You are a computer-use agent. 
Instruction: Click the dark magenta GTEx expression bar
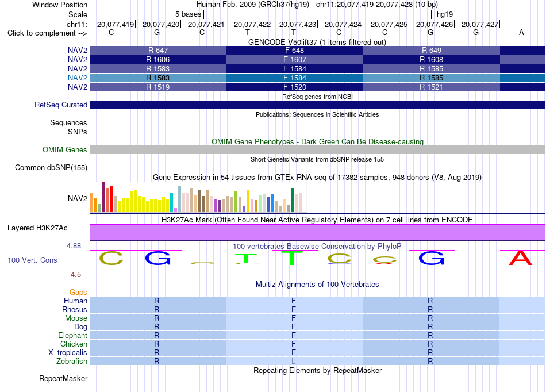(x=103, y=197)
